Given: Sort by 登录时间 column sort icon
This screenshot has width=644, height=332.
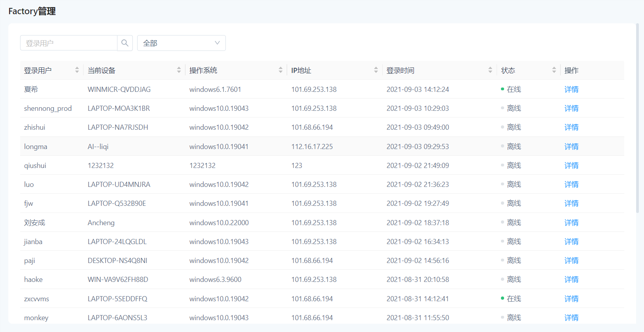Looking at the screenshot, I should tap(490, 70).
